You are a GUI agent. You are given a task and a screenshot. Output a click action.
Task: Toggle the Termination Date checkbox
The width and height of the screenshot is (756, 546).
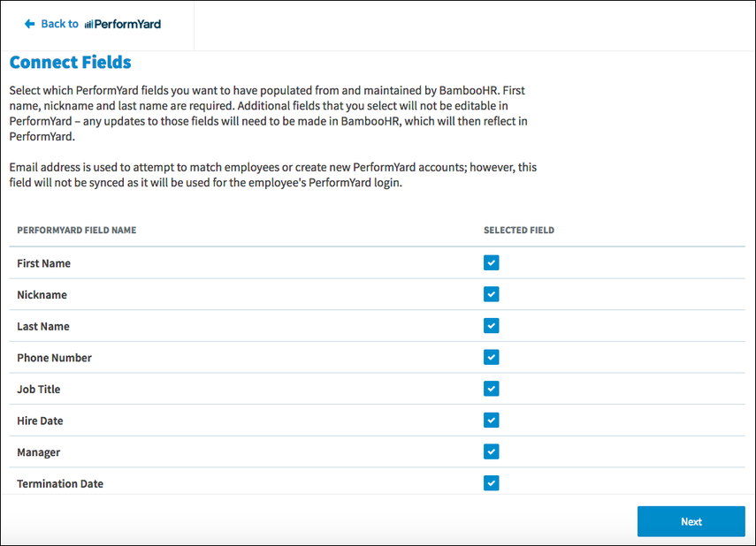pos(492,483)
